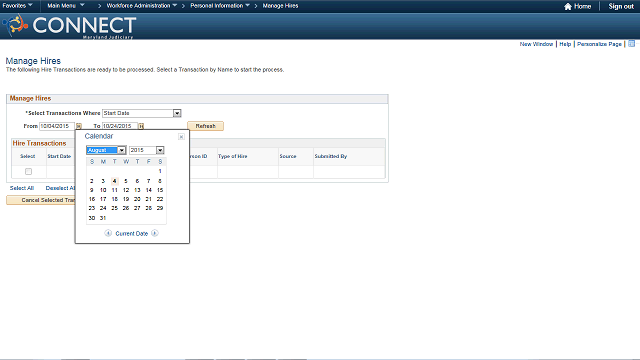The image size is (640, 360).
Task: Open the New Window link
Action: tap(536, 44)
